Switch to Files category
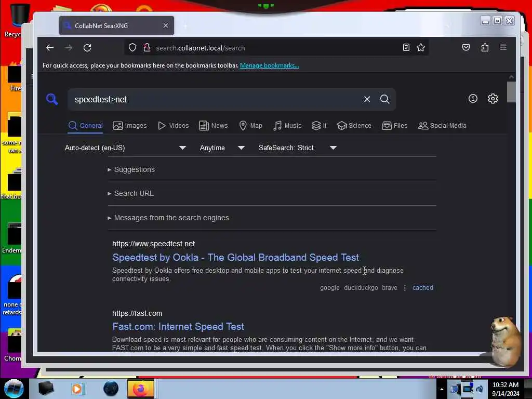The width and height of the screenshot is (532, 399). click(394, 126)
